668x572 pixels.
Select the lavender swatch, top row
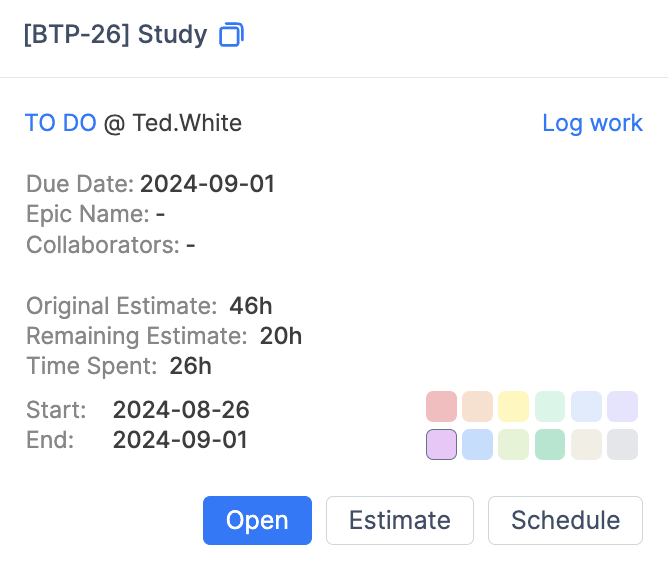(622, 407)
